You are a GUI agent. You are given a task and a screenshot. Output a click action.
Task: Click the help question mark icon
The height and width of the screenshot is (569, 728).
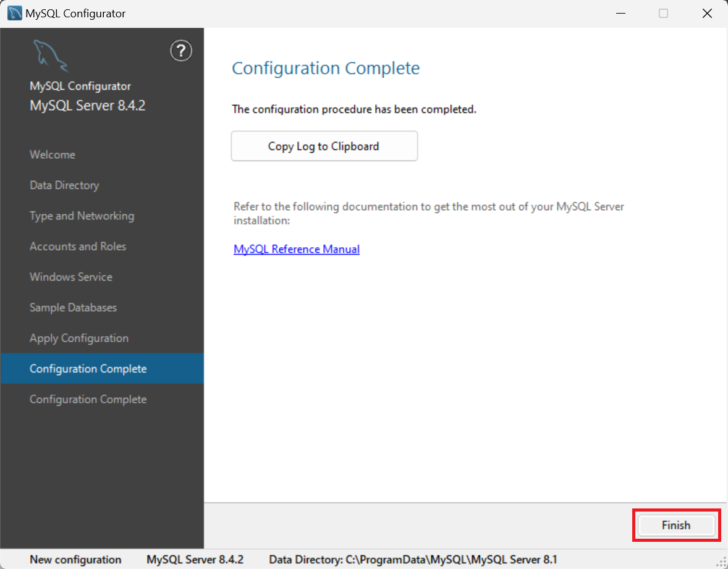pos(181,51)
